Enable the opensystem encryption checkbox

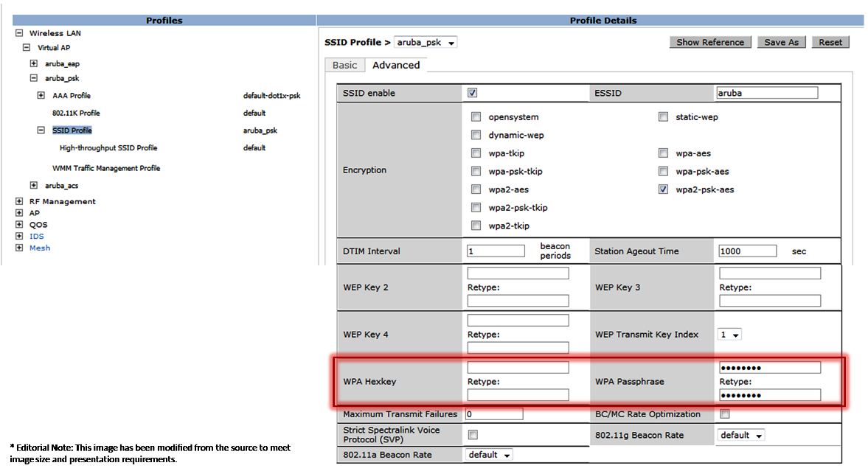tap(476, 117)
